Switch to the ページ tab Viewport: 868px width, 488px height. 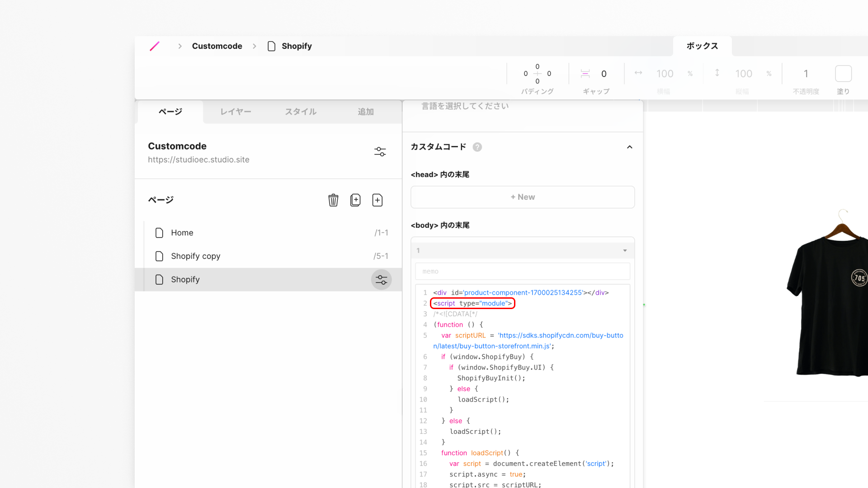170,112
